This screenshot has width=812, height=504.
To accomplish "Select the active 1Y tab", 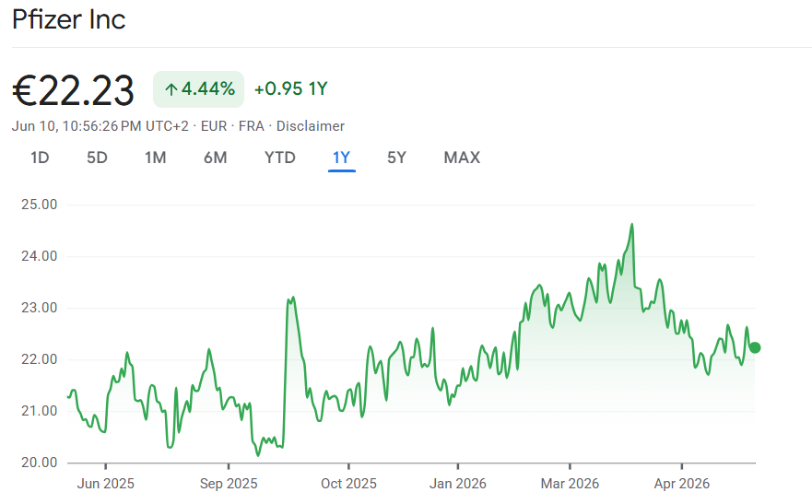I will 342,158.
